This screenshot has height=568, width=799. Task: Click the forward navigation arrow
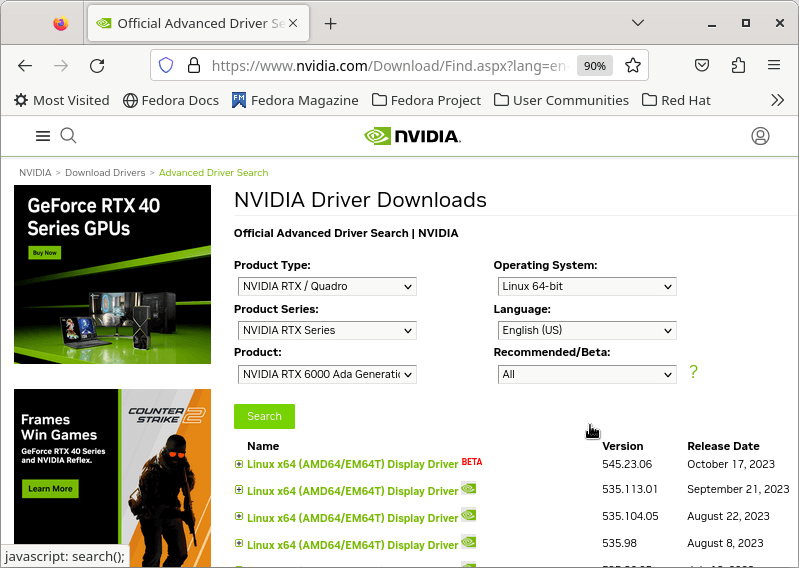tap(61, 66)
